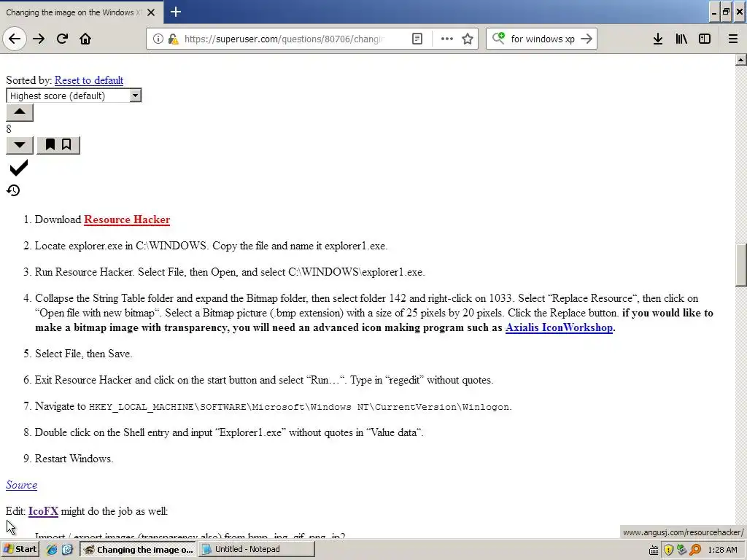Open a new browser tab
This screenshot has height=560, width=747.
pyautogui.click(x=175, y=12)
